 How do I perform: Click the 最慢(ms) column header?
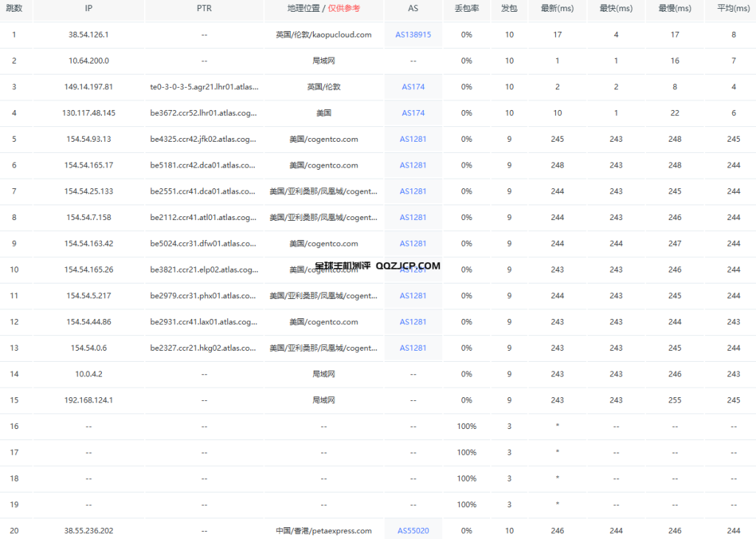coord(675,8)
